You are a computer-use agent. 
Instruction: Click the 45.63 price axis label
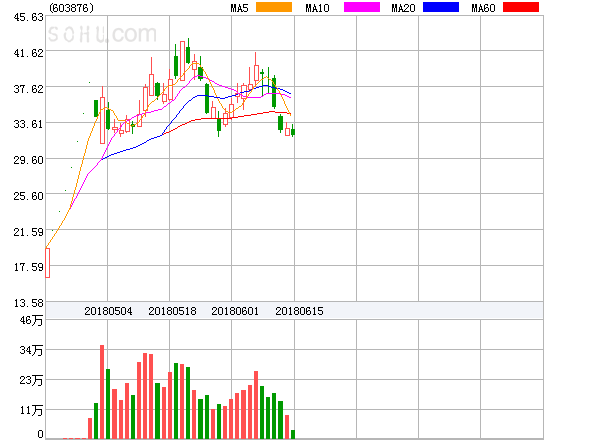point(28,17)
